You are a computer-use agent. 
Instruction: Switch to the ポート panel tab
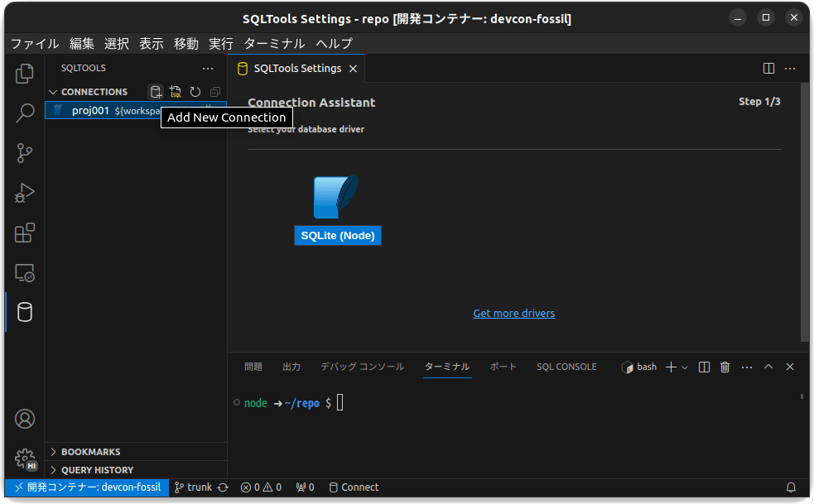click(x=503, y=367)
